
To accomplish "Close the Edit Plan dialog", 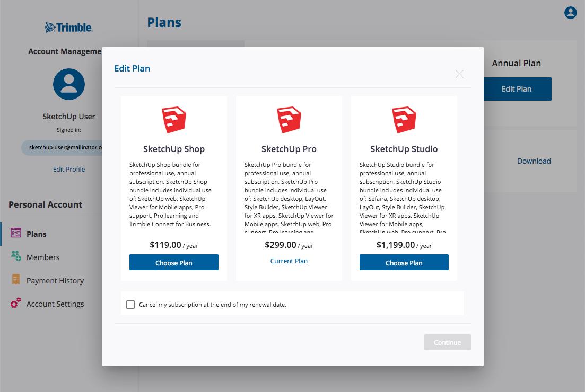I will tap(460, 74).
